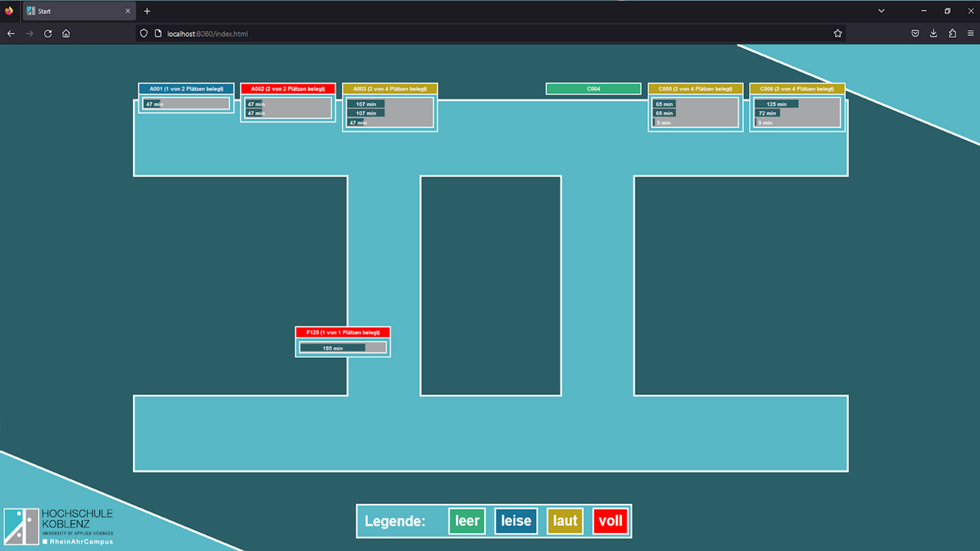
Task: Click the Hochschule Koblenz logo
Action: pos(59,527)
